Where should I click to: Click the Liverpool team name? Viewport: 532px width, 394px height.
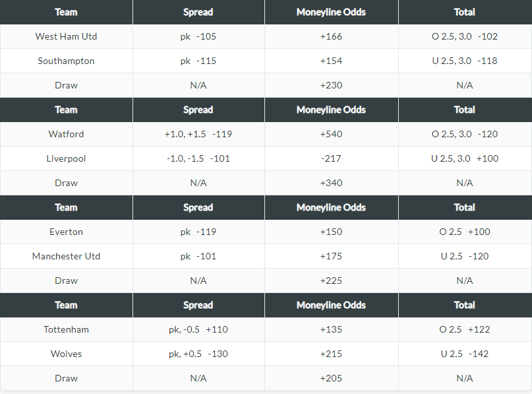[x=66, y=158]
